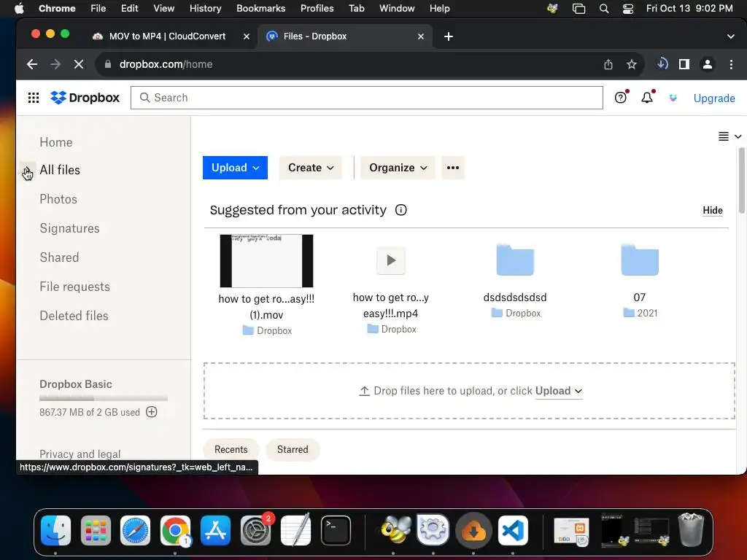This screenshot has width=747, height=560.
Task: Click the Chrome address bar URL
Action: pyautogui.click(x=166, y=64)
